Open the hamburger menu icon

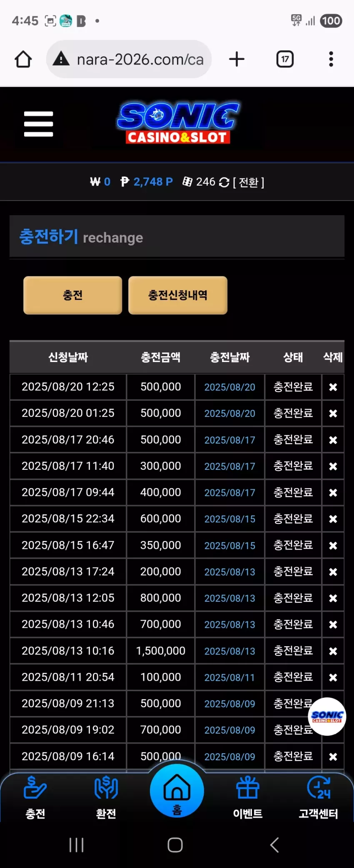tap(39, 124)
